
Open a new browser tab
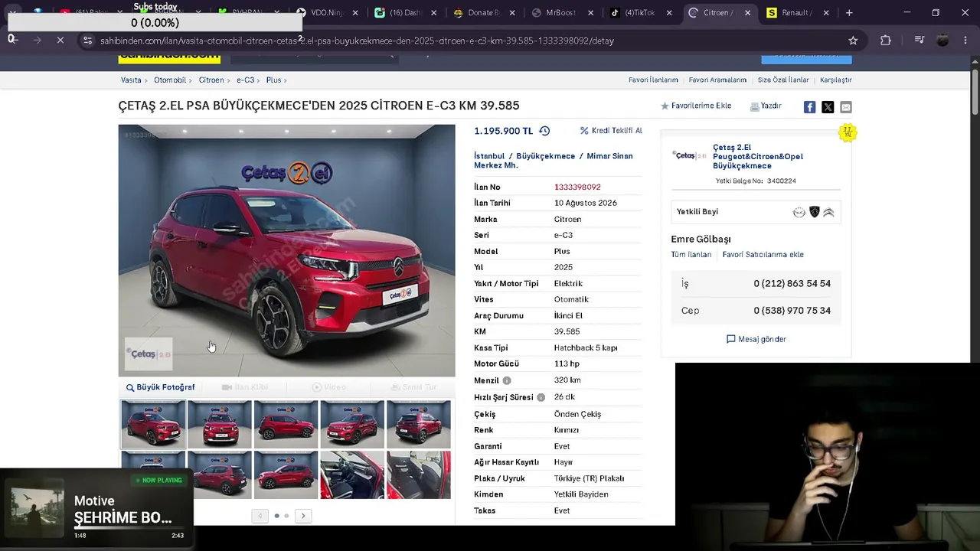point(849,13)
